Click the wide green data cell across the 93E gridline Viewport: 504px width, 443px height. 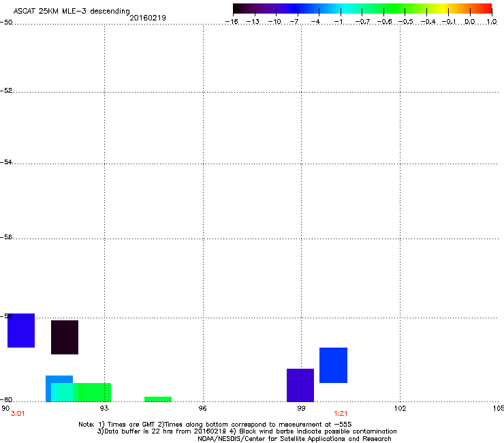95,392
